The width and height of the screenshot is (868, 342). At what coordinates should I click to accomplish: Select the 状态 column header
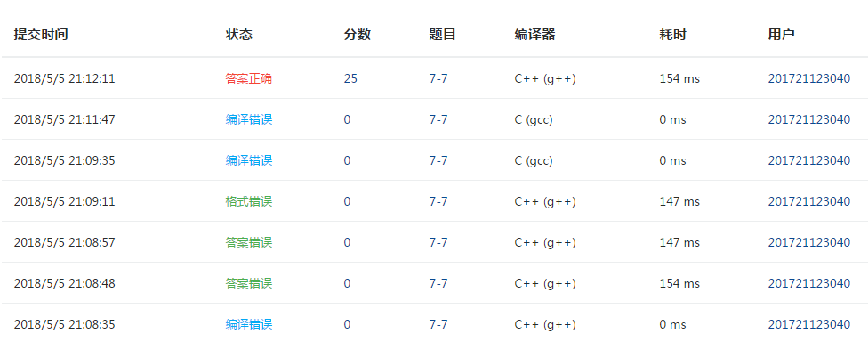(x=238, y=35)
